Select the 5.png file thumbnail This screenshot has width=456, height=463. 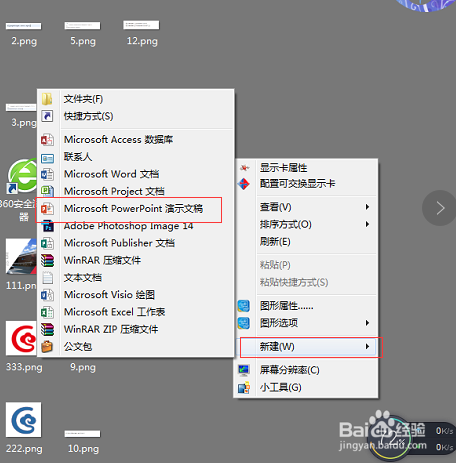(x=82, y=26)
